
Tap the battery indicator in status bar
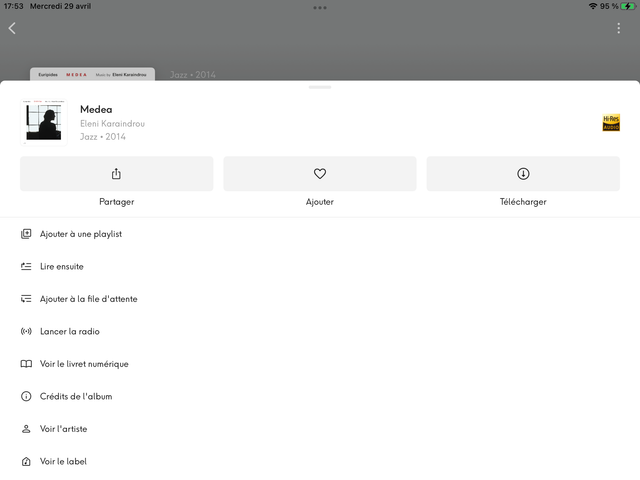click(x=628, y=6)
